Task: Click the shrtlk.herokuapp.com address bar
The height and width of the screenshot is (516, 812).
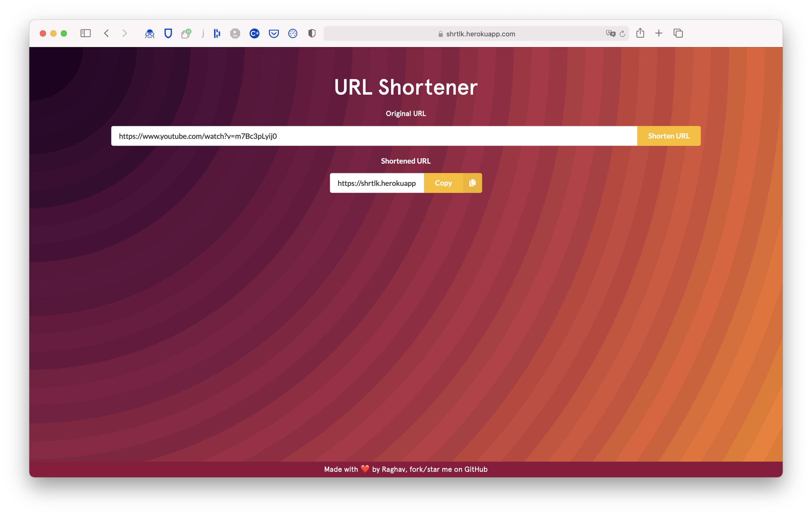Action: coord(480,34)
